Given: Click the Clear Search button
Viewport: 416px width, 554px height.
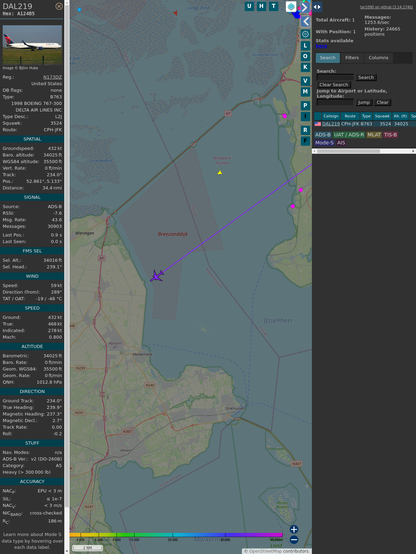Looking at the screenshot, I should pyautogui.click(x=334, y=84).
